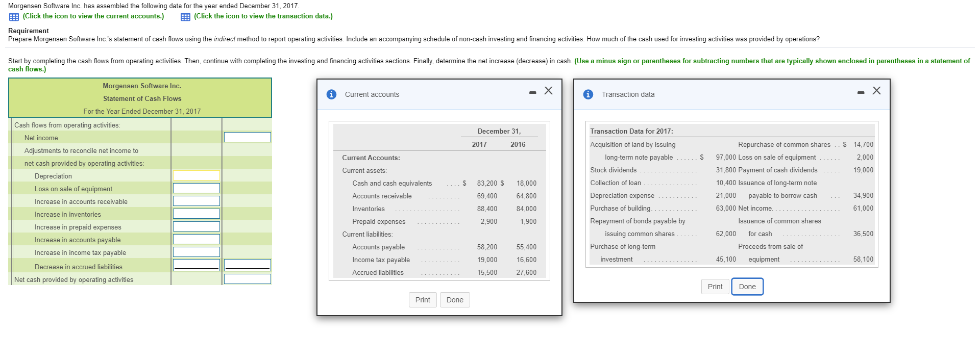Image resolution: width=980 pixels, height=360 pixels.
Task: Minimize the Transaction data dialog
Action: [x=861, y=92]
